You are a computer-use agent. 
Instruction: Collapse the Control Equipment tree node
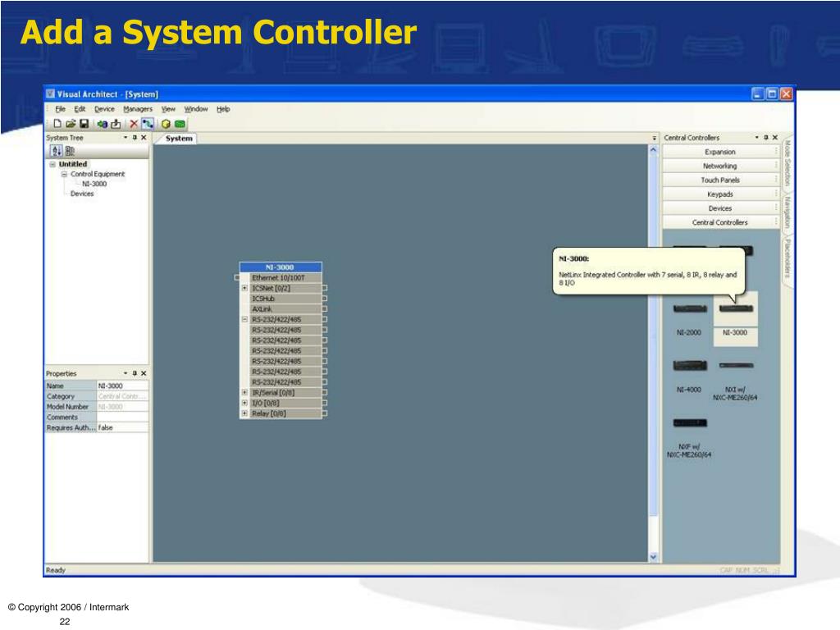coord(64,174)
